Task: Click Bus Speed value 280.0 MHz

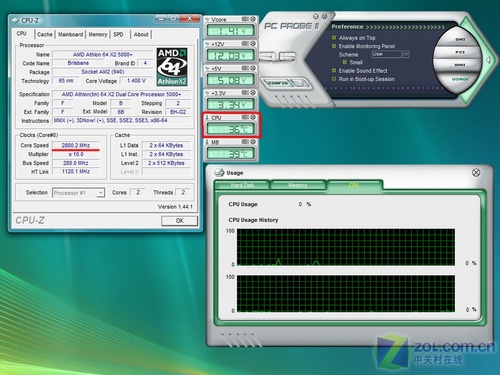Action: click(x=76, y=163)
